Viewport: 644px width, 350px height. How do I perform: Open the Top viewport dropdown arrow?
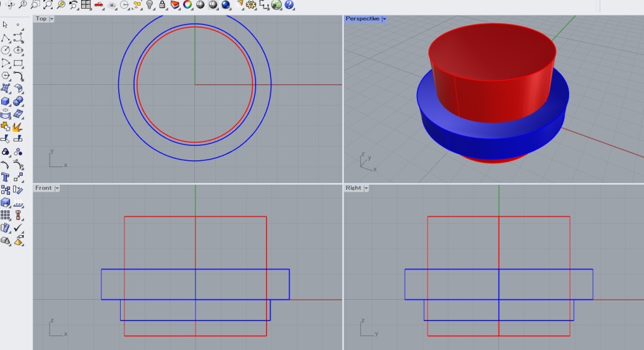coord(52,19)
